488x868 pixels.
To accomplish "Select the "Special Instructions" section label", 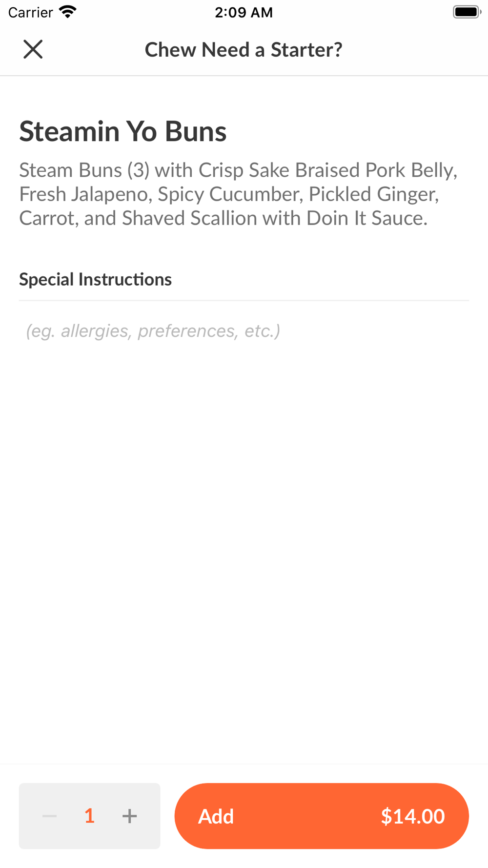I will click(96, 279).
